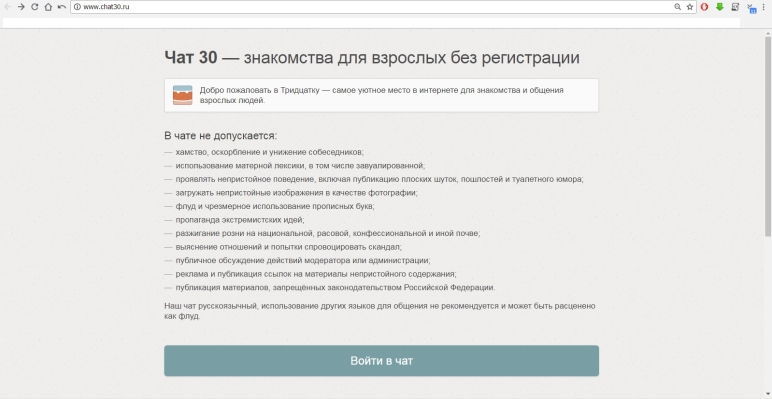Open the browser three-dot menu
772x399 pixels.
tap(764, 7)
